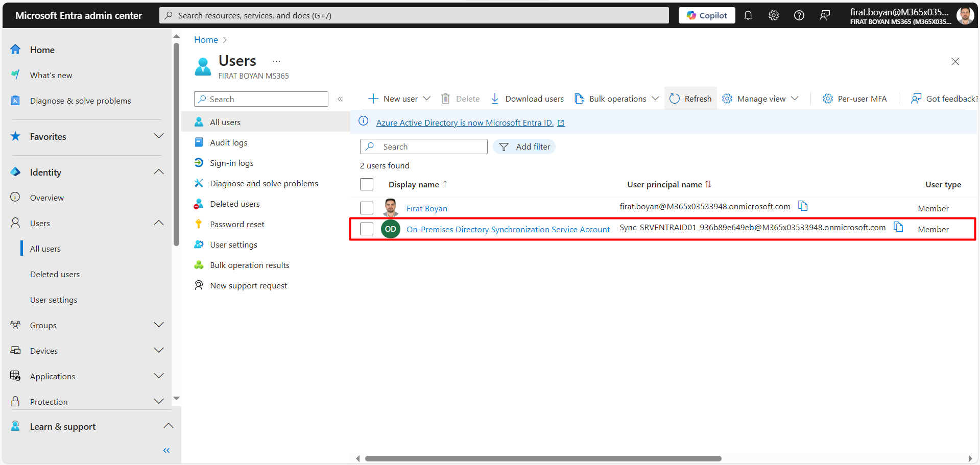Open the Manage view dropdown
The width and height of the screenshot is (980, 465).
(x=760, y=99)
